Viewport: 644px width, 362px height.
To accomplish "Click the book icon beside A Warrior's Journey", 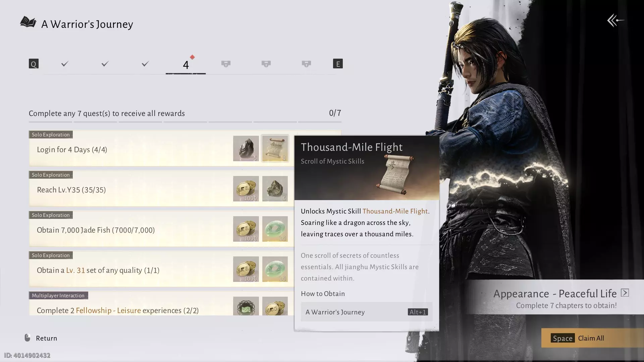I will [28, 22].
